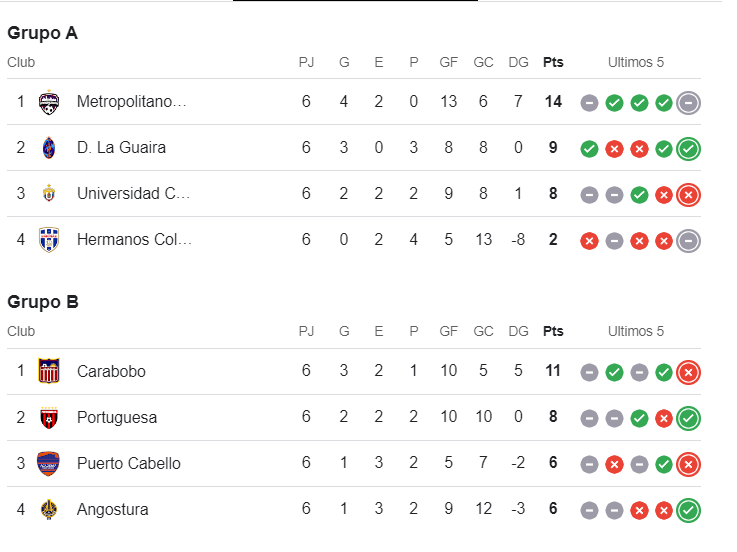Open the Puerto Cabello team link
The width and height of the screenshot is (737, 552).
point(128,463)
